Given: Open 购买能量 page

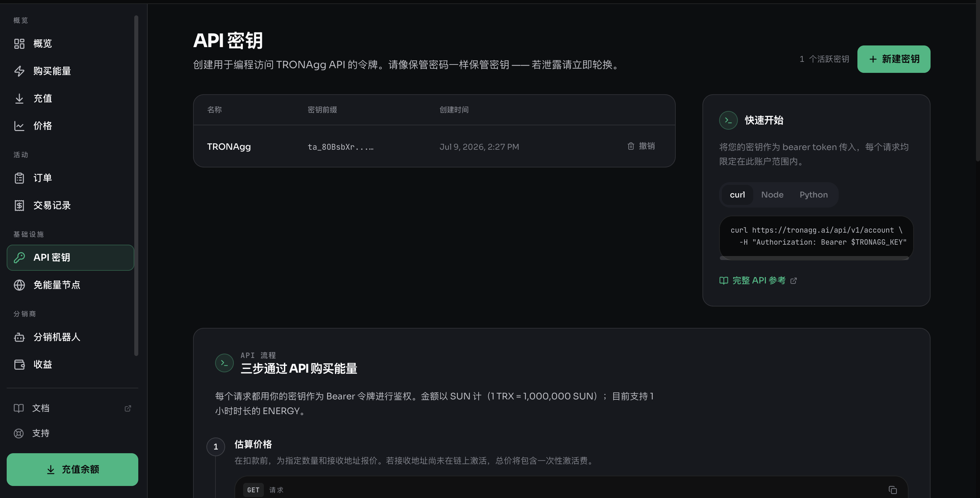Looking at the screenshot, I should pyautogui.click(x=70, y=71).
